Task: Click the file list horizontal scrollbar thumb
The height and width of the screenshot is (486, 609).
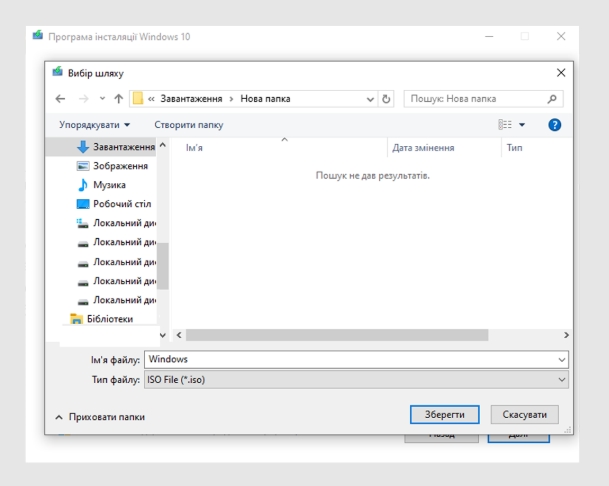Action: 337,335
